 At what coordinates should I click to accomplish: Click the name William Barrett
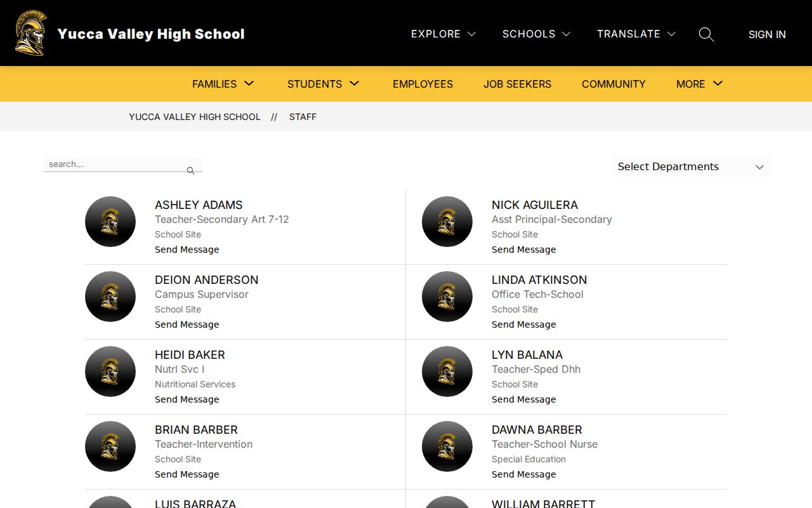click(x=544, y=504)
